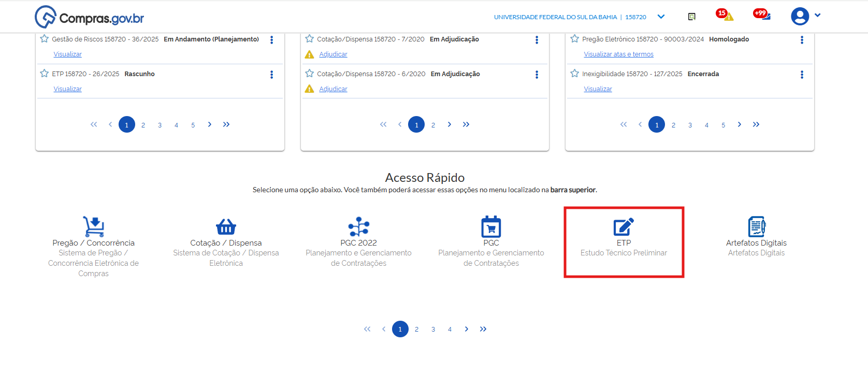The height and width of the screenshot is (386, 868).
Task: Click the Compras.gov.br logo
Action: tap(90, 17)
